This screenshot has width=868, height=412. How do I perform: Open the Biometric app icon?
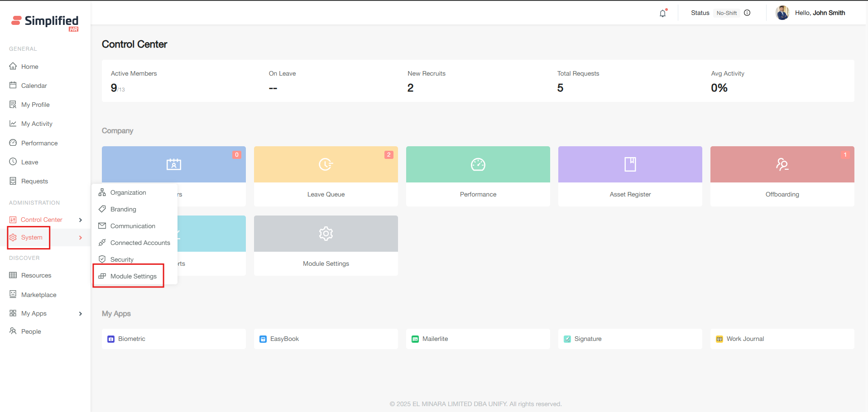coord(111,339)
